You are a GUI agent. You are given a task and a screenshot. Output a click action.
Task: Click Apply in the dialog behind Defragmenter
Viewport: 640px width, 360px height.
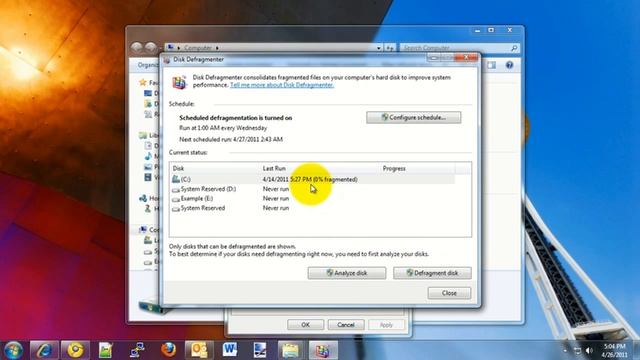click(386, 325)
